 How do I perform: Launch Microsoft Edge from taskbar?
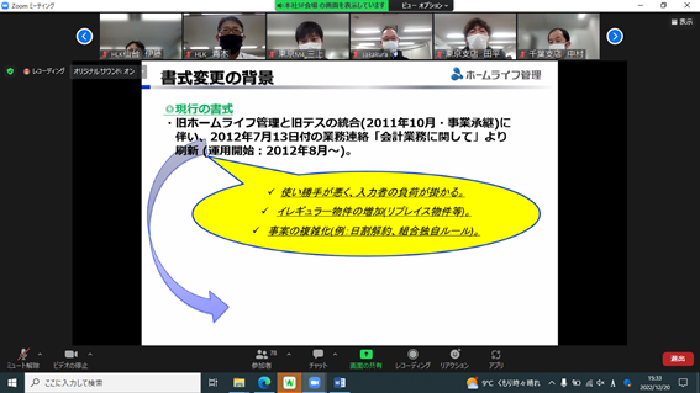point(264,383)
